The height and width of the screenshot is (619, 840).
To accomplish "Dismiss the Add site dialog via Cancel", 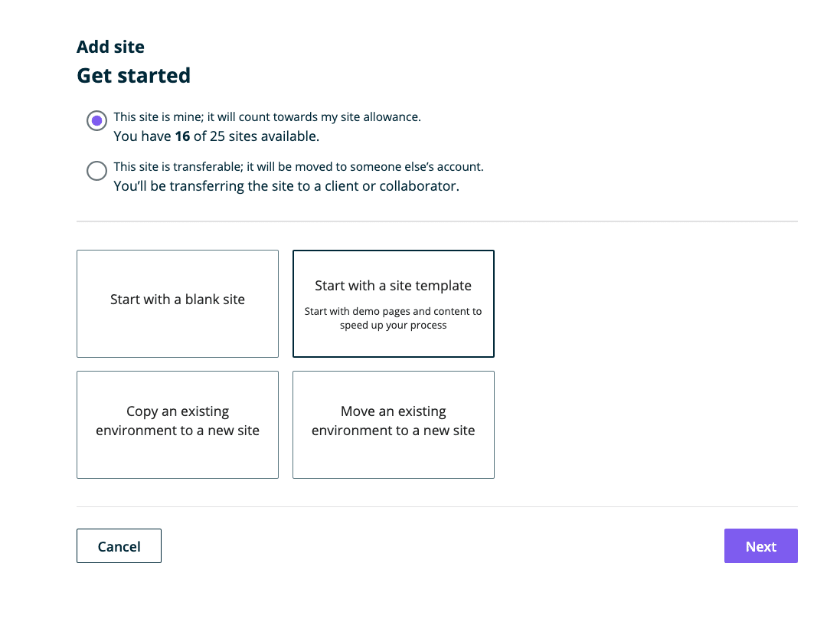I will click(119, 545).
